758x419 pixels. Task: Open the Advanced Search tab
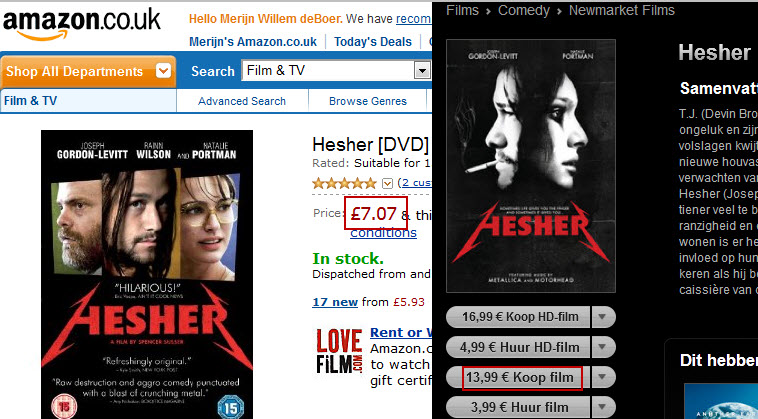[x=242, y=101]
